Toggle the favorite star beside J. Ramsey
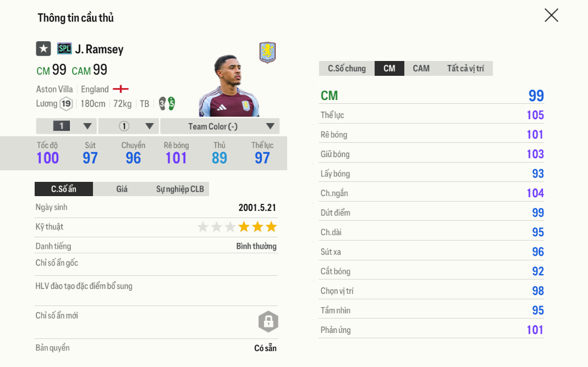 pos(43,49)
